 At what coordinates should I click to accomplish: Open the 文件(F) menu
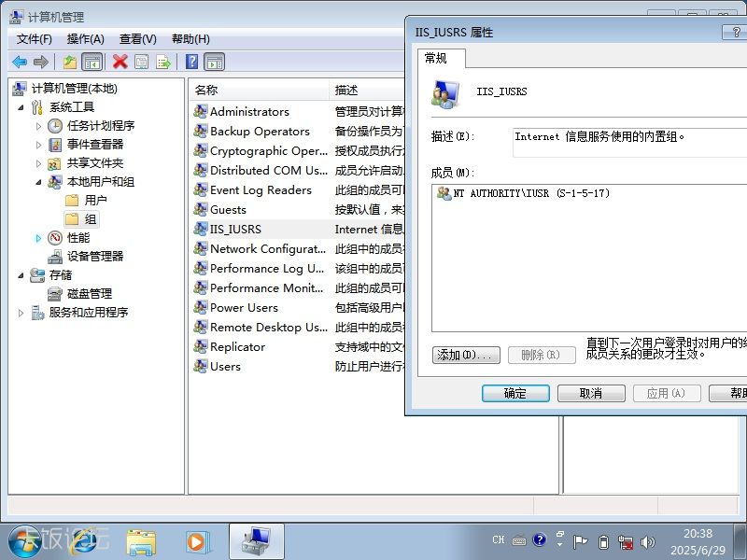[35, 39]
